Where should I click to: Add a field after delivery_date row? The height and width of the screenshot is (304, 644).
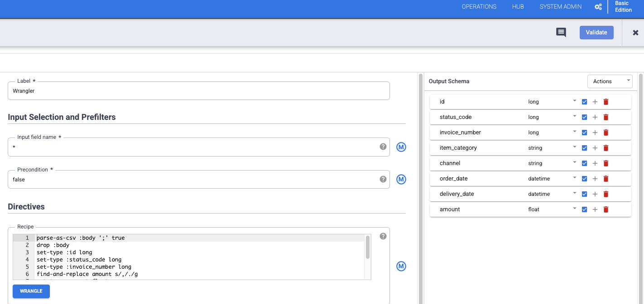pos(595,194)
